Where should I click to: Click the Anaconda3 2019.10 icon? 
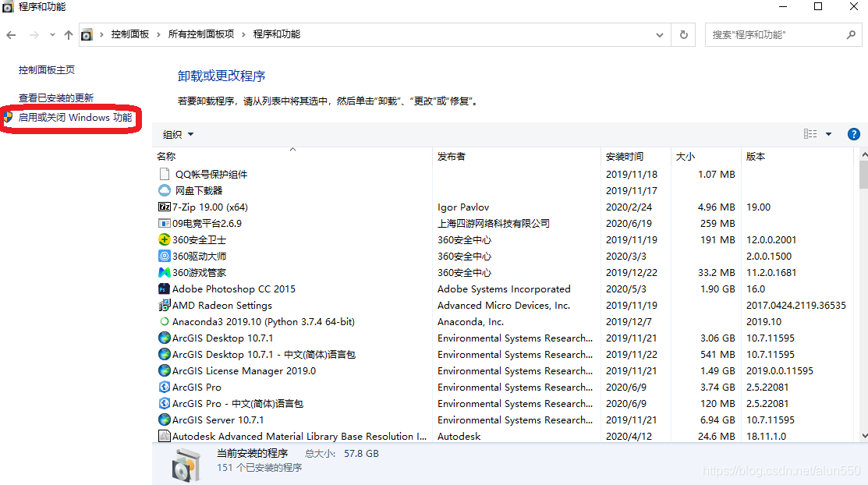[x=165, y=322]
